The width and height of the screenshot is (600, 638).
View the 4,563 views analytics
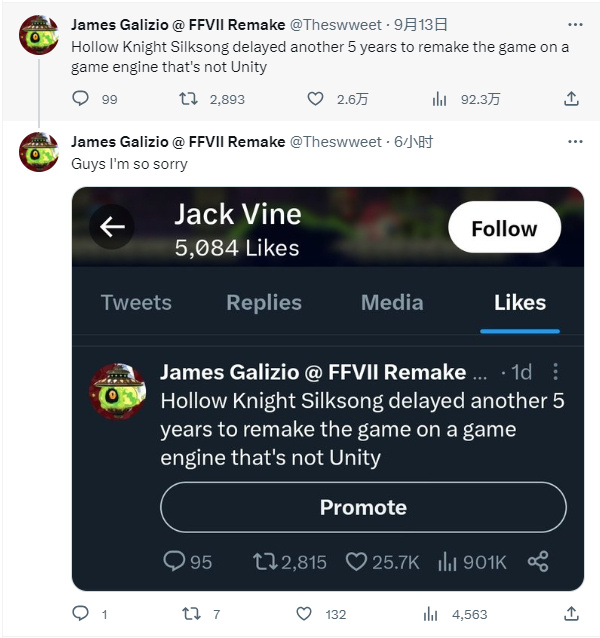pos(431,614)
